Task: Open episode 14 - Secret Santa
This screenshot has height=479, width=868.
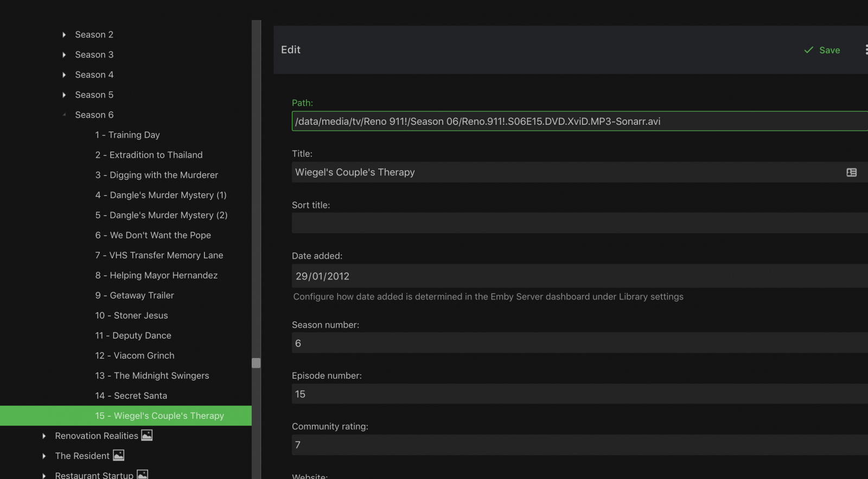Action: click(x=131, y=396)
